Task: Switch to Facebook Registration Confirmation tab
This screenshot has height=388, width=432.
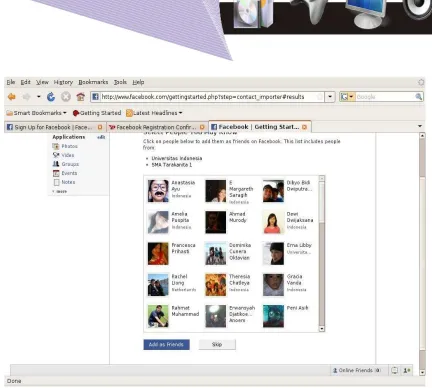Action: [157, 127]
